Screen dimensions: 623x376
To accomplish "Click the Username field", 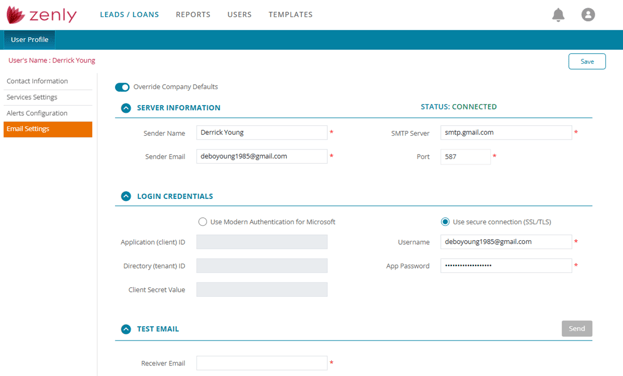I will [506, 242].
